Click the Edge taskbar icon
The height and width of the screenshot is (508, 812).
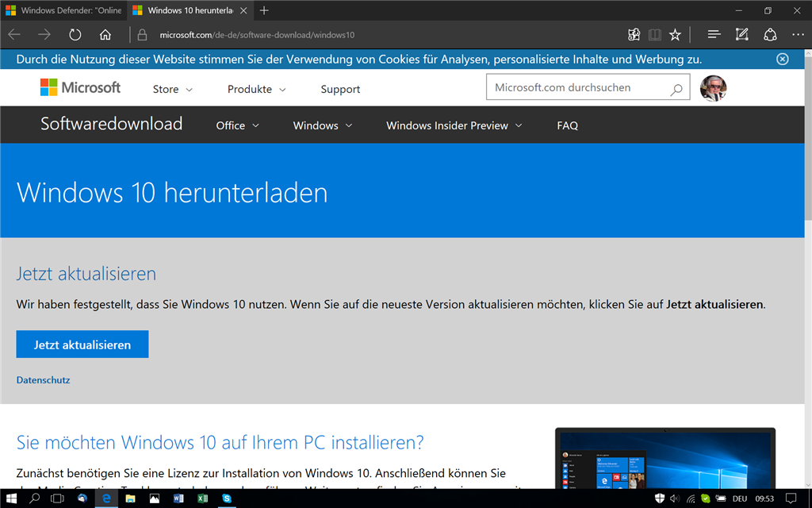[x=106, y=498]
